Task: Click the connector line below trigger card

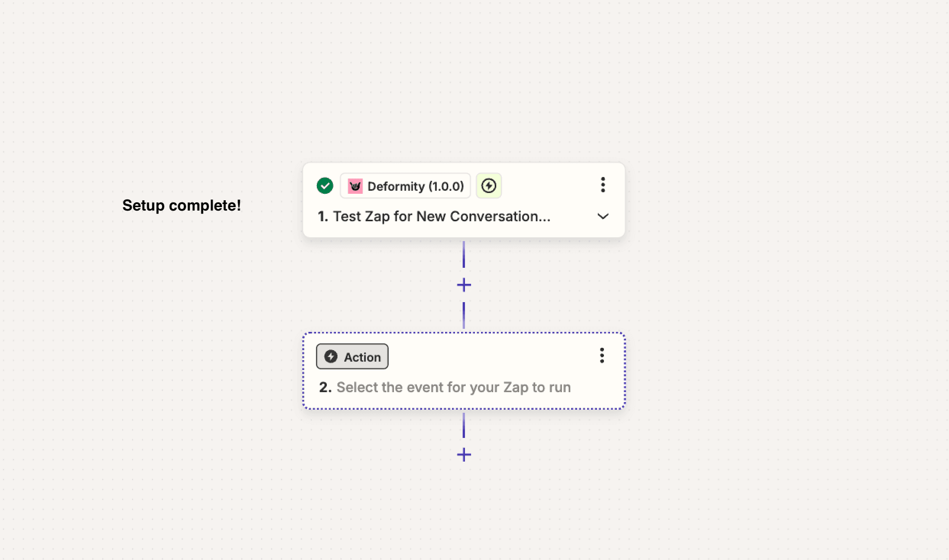Action: 464,255
